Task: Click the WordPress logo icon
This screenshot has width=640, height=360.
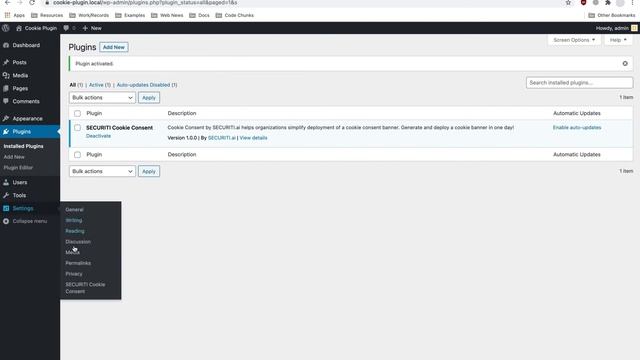Action: (6, 28)
